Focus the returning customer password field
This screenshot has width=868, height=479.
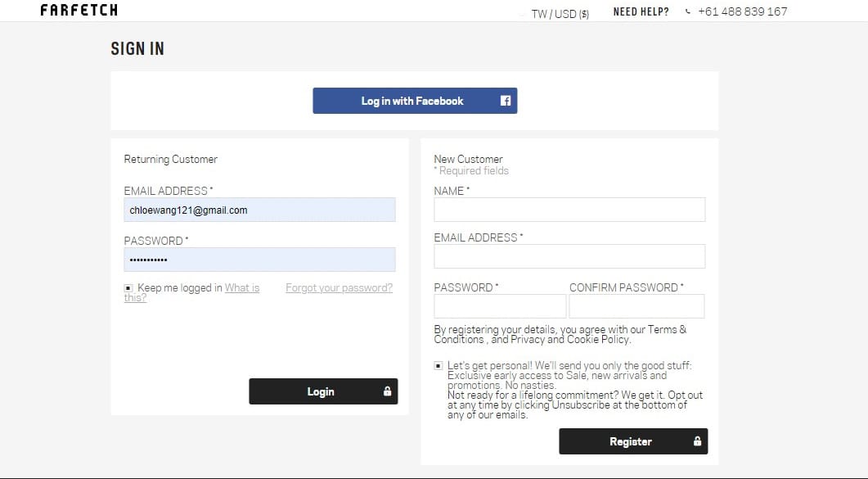259,260
